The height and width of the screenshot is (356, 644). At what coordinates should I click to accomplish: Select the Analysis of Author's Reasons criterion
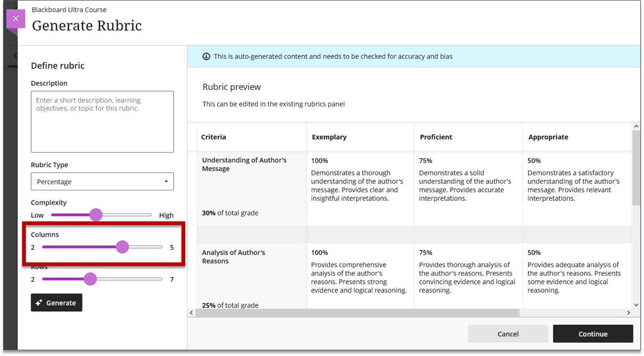pyautogui.click(x=233, y=257)
